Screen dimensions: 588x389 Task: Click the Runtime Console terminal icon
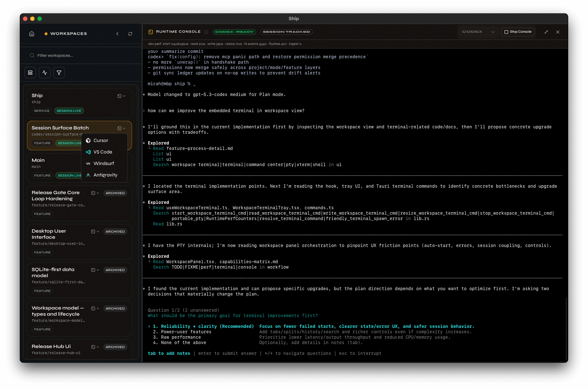[150, 32]
